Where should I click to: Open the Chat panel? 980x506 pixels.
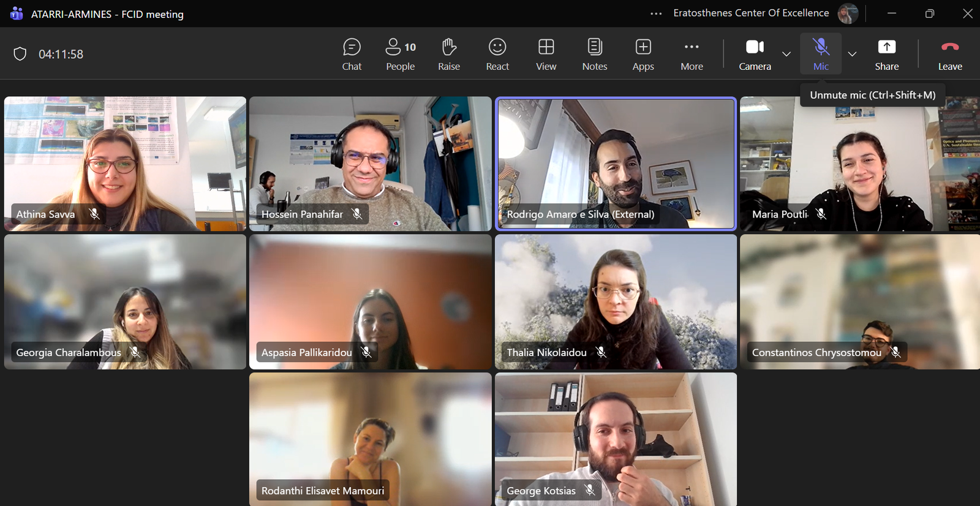tap(352, 54)
